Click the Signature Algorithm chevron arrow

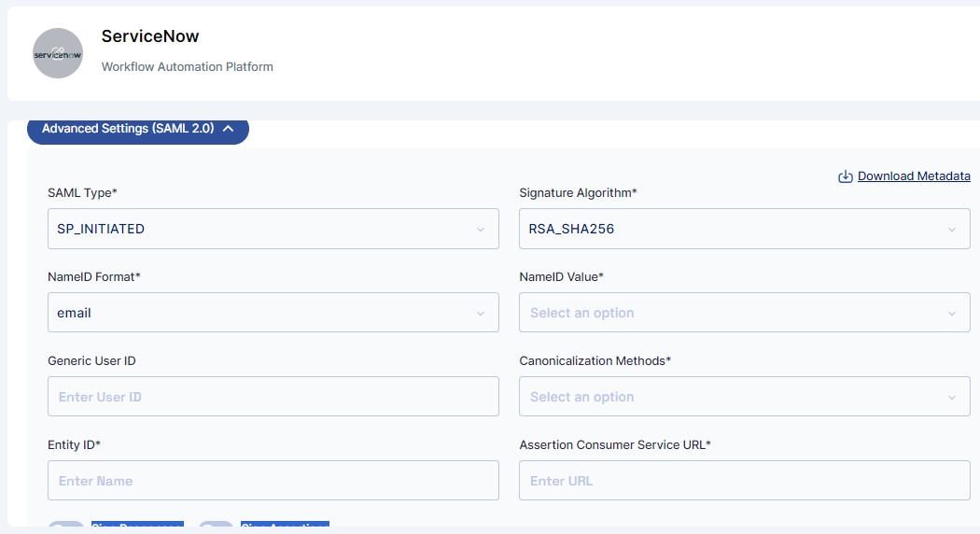(951, 230)
